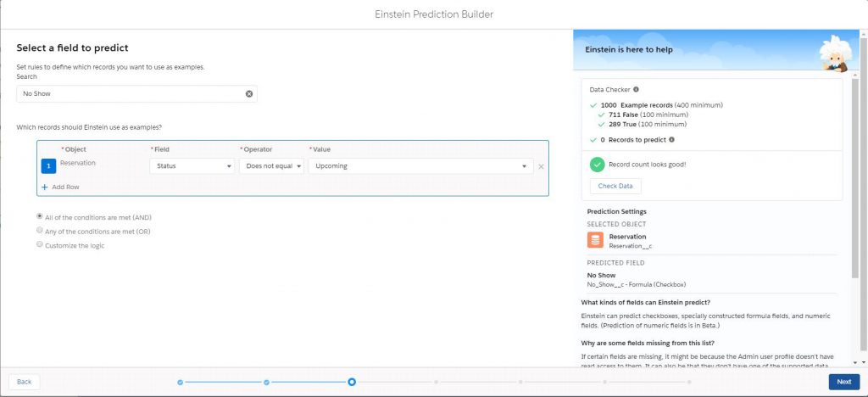
Task: Go Back to previous step
Action: [x=25, y=382]
